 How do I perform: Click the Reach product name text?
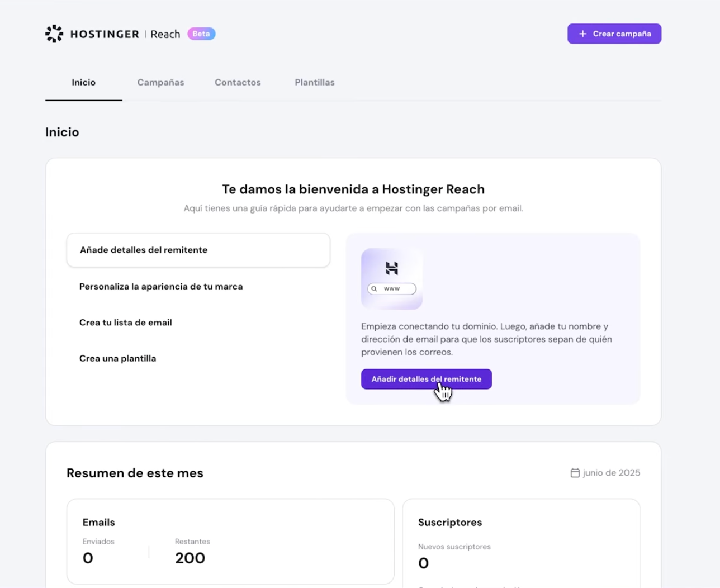coord(165,34)
